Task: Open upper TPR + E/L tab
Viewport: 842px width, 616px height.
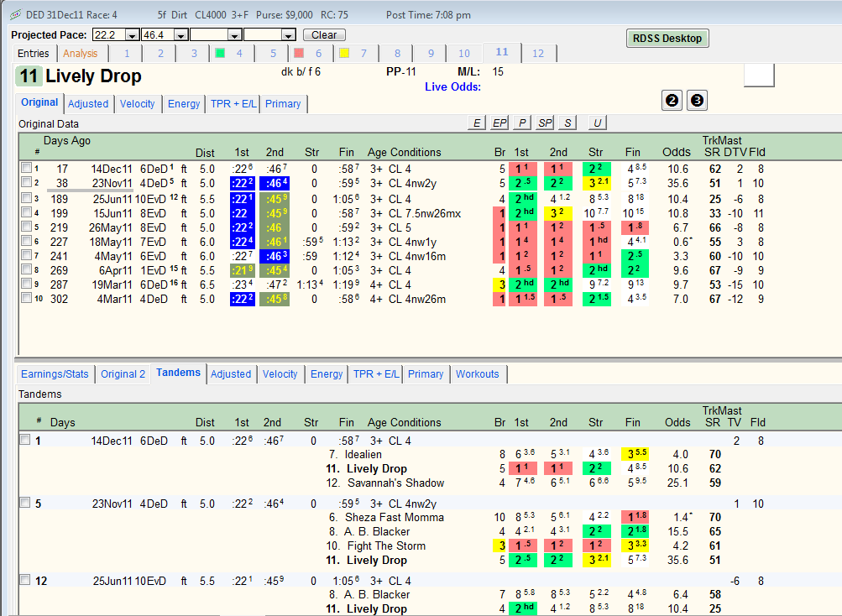Action: (x=233, y=104)
